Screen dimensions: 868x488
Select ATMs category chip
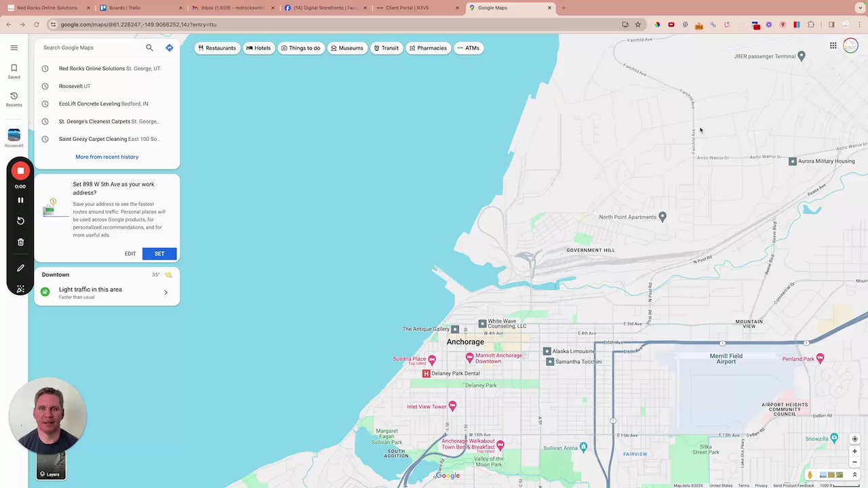coord(469,48)
